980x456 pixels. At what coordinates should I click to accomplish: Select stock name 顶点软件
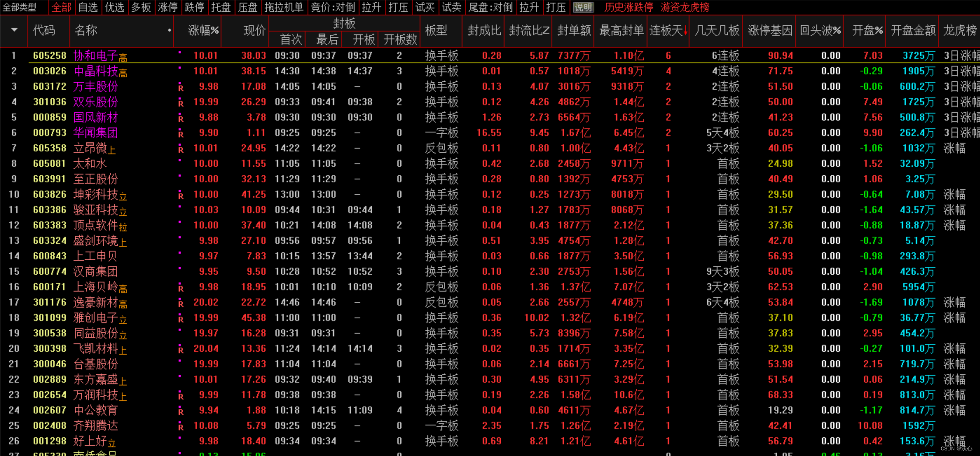point(95,225)
